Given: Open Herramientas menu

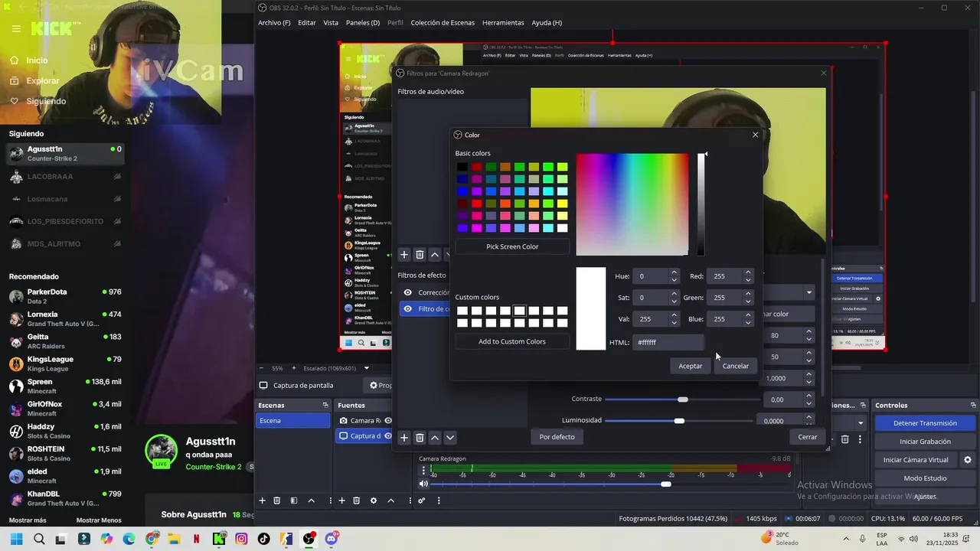Looking at the screenshot, I should 503,23.
